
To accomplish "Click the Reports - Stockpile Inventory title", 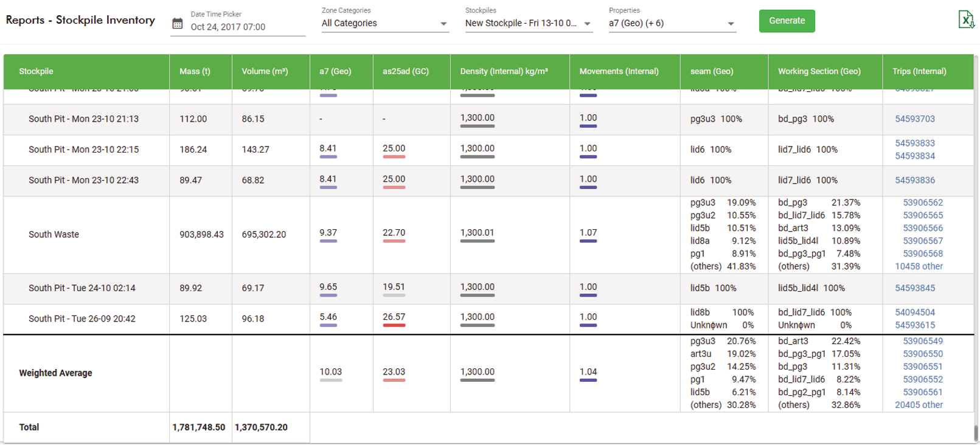I will point(80,20).
